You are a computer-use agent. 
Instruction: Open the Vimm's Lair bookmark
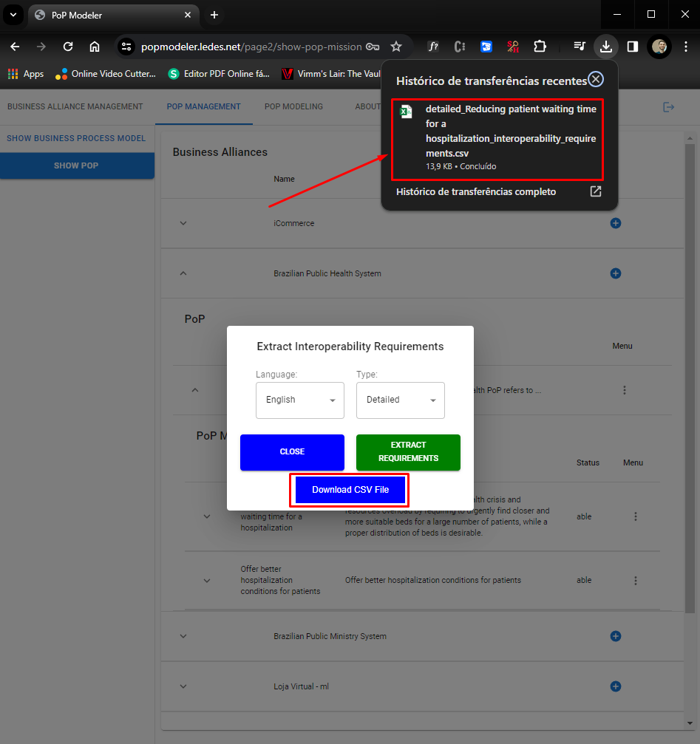pos(331,74)
